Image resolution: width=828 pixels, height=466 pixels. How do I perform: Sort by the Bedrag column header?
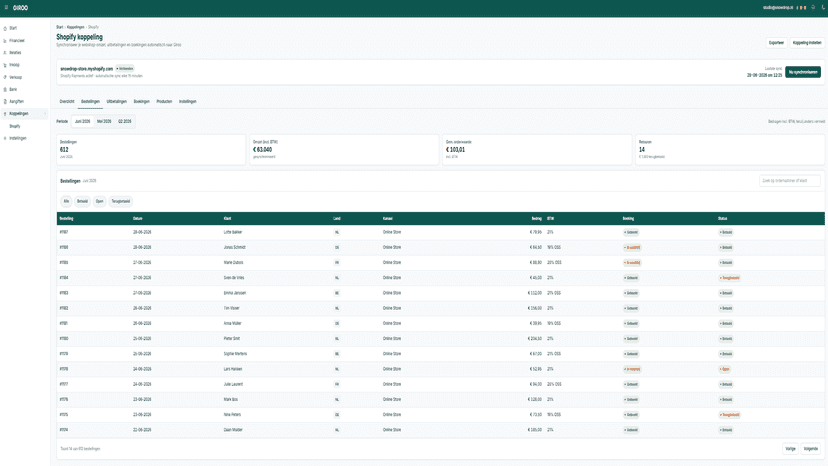pyautogui.click(x=537, y=219)
